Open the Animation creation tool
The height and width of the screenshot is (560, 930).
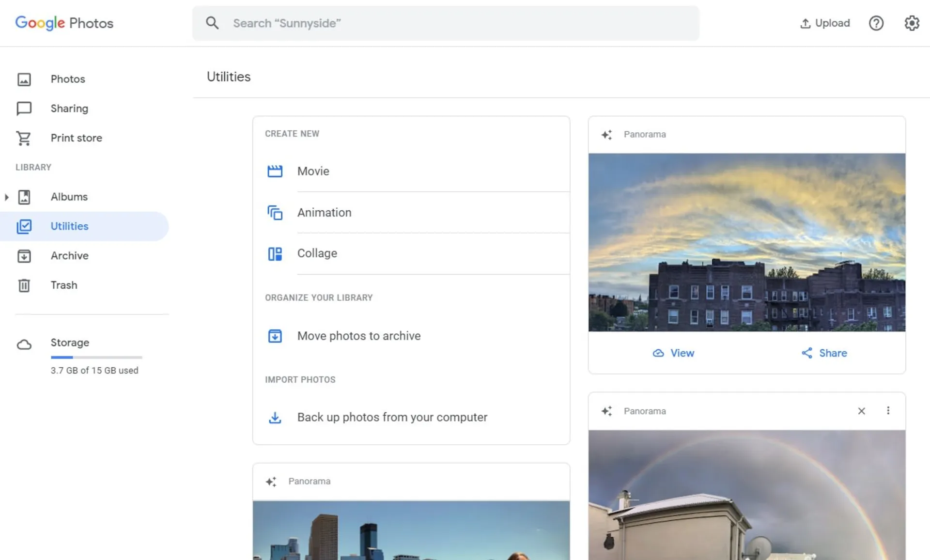click(324, 212)
